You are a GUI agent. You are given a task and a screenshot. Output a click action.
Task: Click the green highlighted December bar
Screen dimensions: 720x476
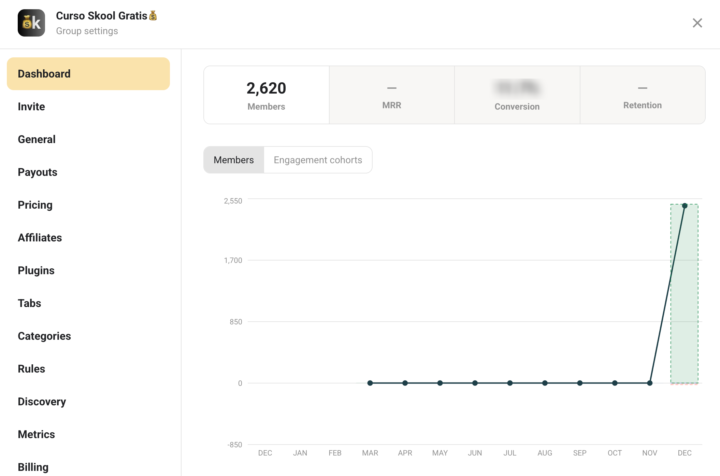(x=684, y=294)
